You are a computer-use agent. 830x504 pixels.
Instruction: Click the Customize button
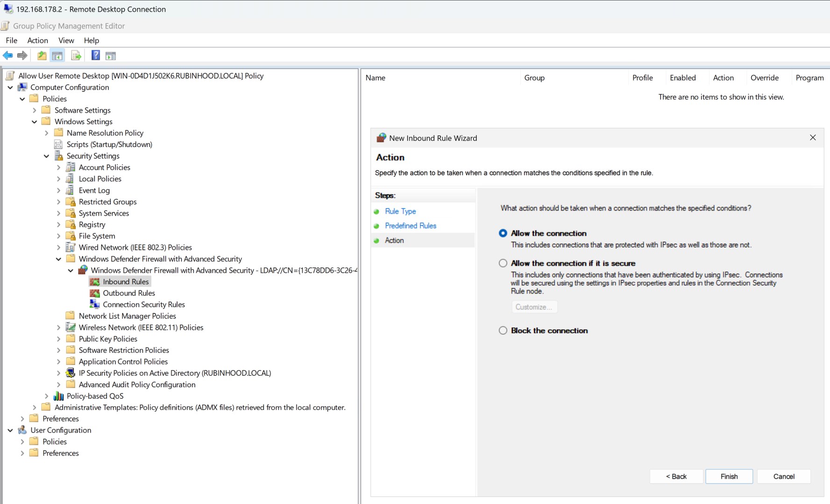pos(534,307)
